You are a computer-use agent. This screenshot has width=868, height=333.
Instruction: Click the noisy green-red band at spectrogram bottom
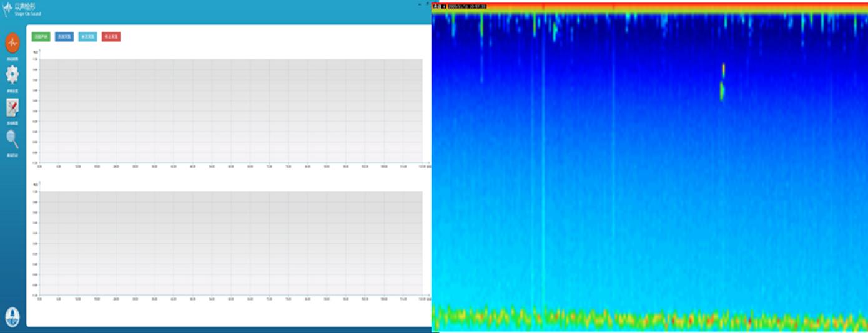point(649,318)
